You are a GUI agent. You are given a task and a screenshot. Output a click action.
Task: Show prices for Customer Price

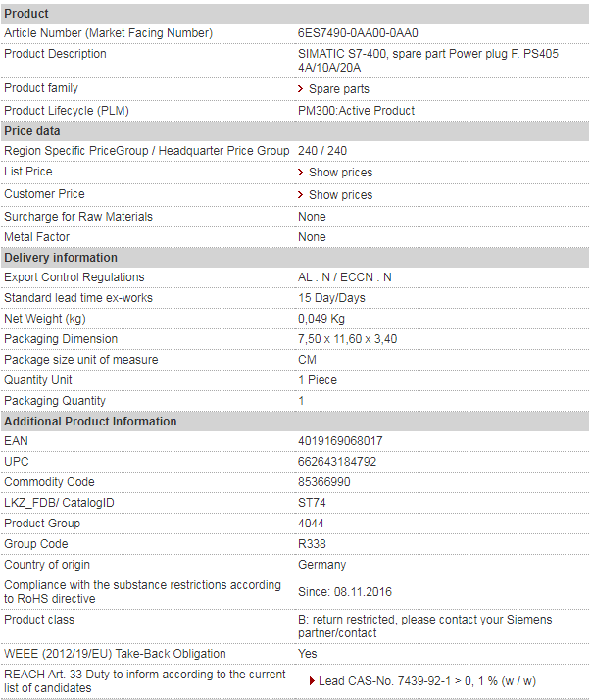click(x=341, y=195)
